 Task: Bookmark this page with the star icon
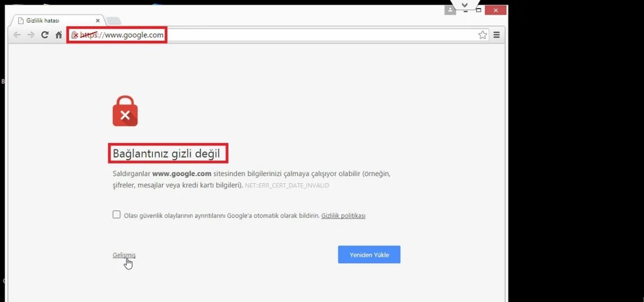pos(482,35)
